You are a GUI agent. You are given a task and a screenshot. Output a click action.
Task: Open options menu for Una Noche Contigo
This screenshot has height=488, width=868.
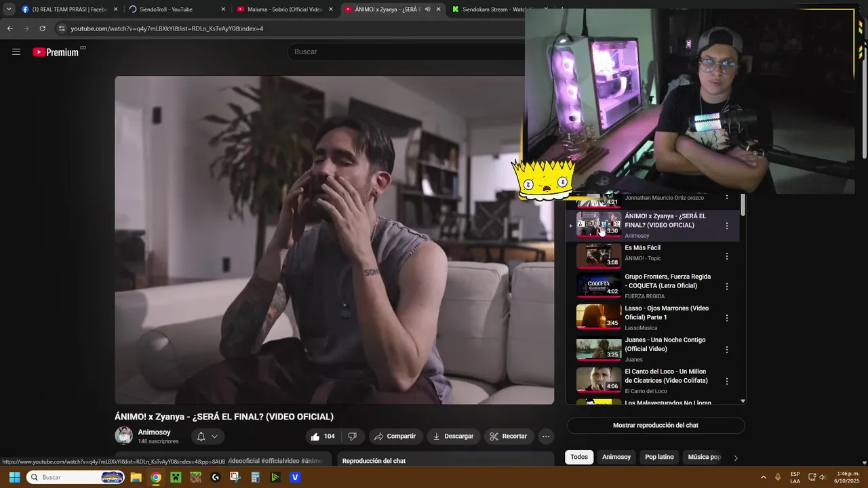pos(727,350)
